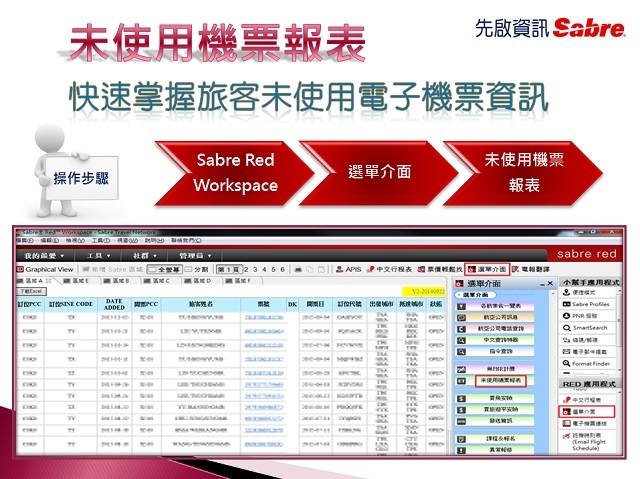This screenshot has height=479, width=640.
Task: Open the 編輯(E) menu
Action: [x=50, y=241]
